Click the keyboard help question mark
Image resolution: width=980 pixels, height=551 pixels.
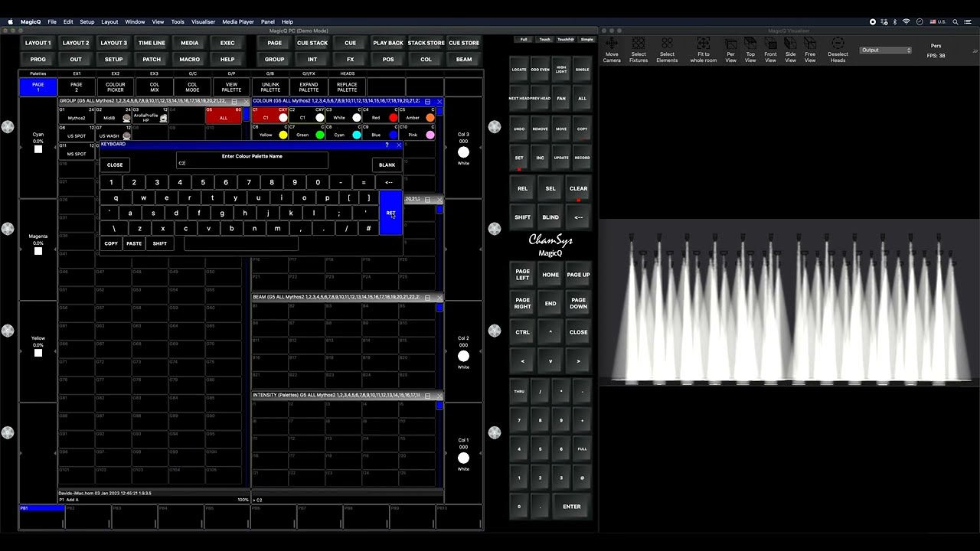pyautogui.click(x=387, y=145)
